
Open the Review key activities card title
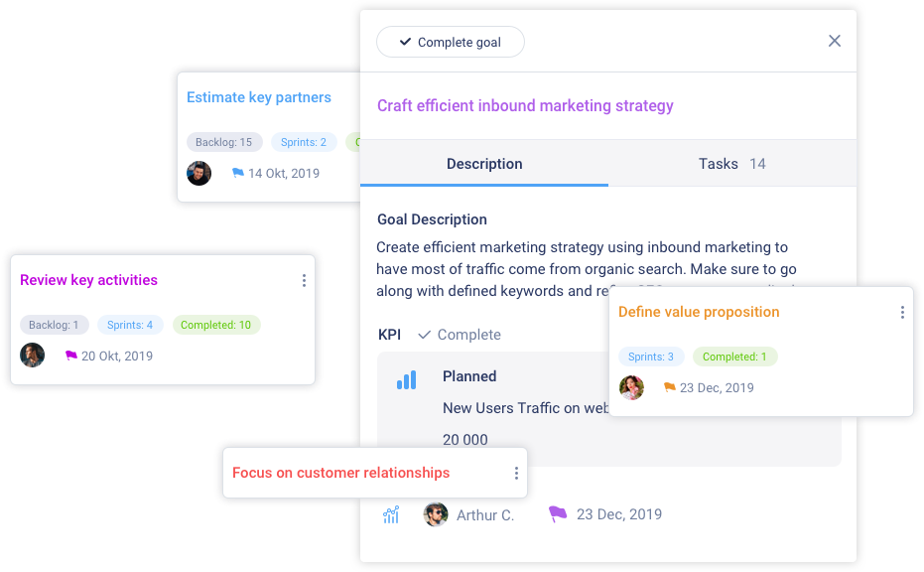(x=89, y=280)
